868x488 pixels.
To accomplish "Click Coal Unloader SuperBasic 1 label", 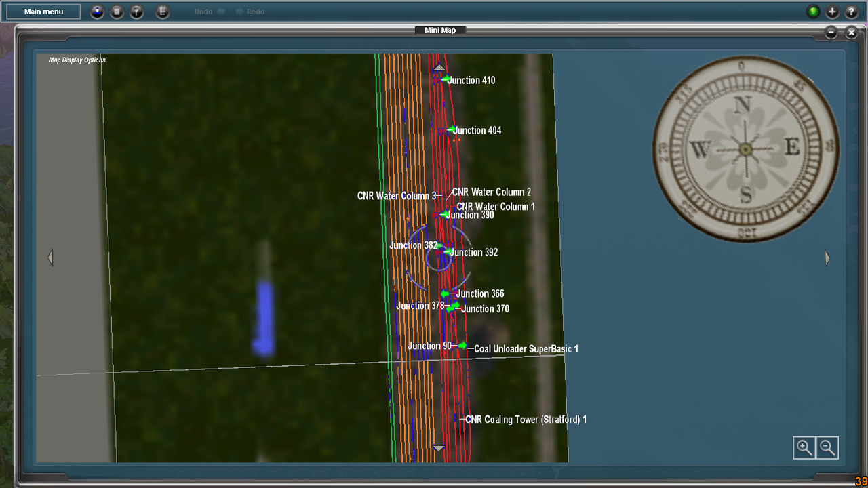I will pyautogui.click(x=526, y=349).
